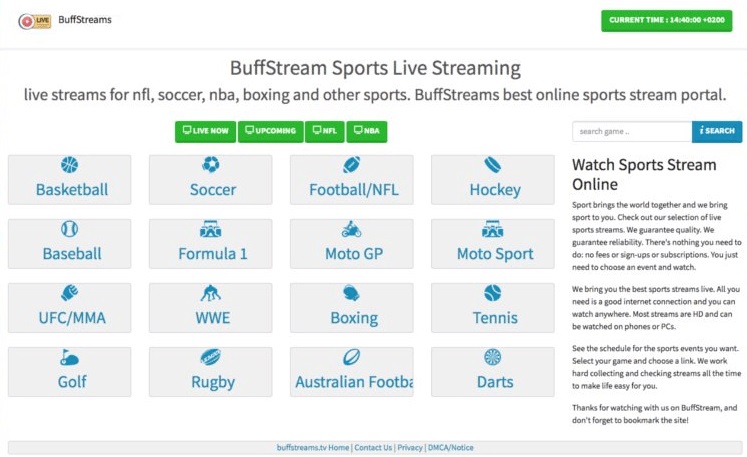This screenshot has height=457, width=747.
Task: Click the boxing glove icon
Action: point(352,293)
